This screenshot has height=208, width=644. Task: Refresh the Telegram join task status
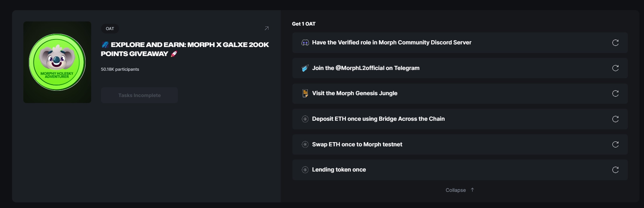click(x=615, y=68)
